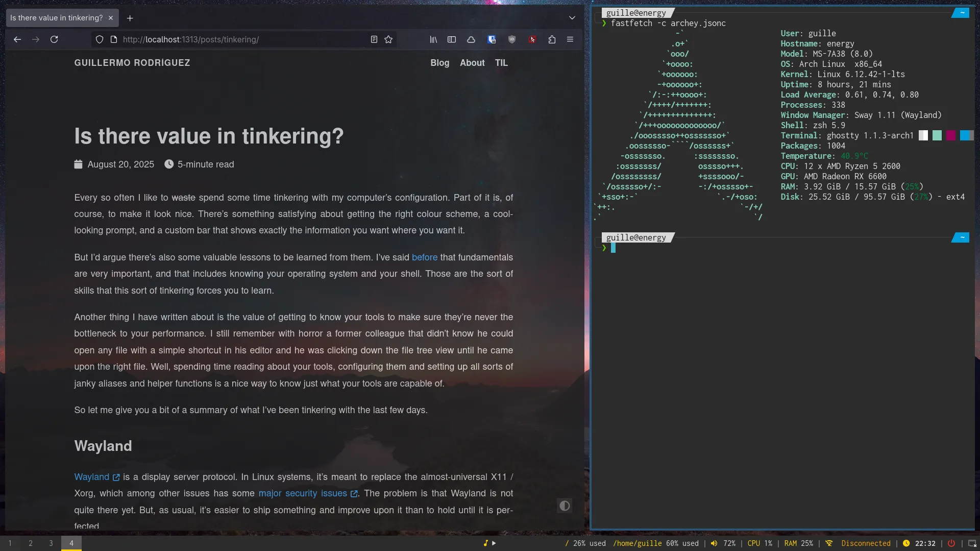The height and width of the screenshot is (551, 980).
Task: Click the '5-minute read' text
Action: pos(206,164)
